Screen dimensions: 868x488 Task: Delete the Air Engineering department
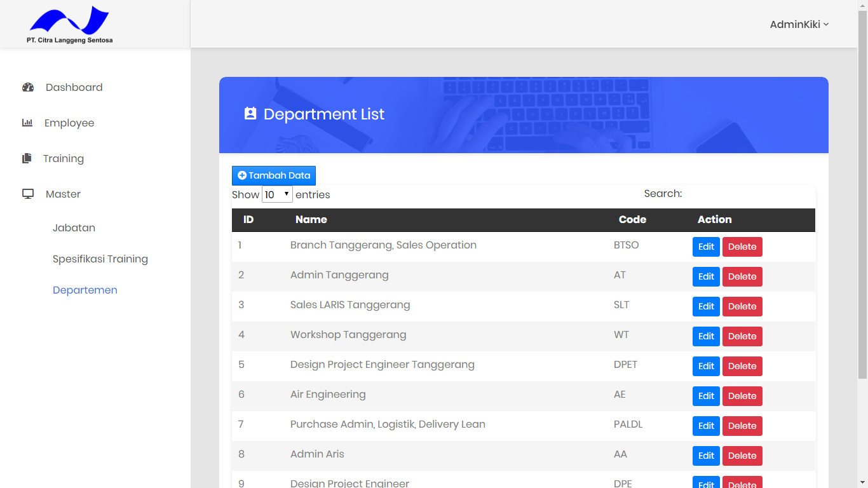tap(742, 396)
